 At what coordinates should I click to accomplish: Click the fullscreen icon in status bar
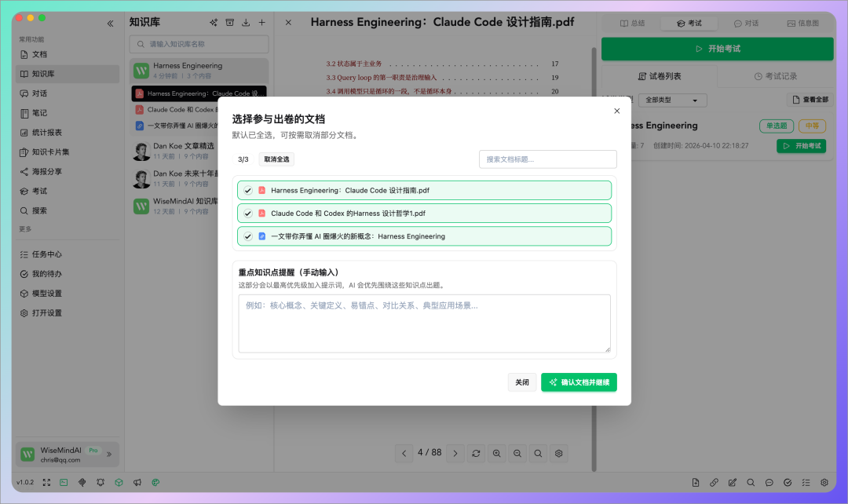pos(46,482)
